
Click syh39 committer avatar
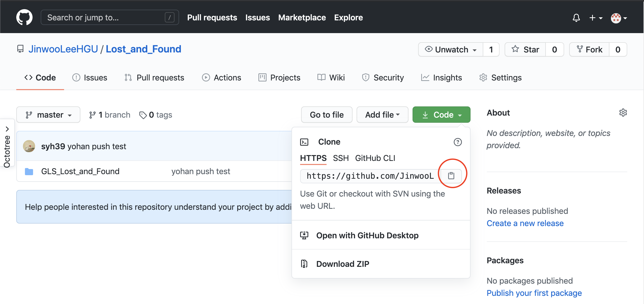(x=29, y=146)
